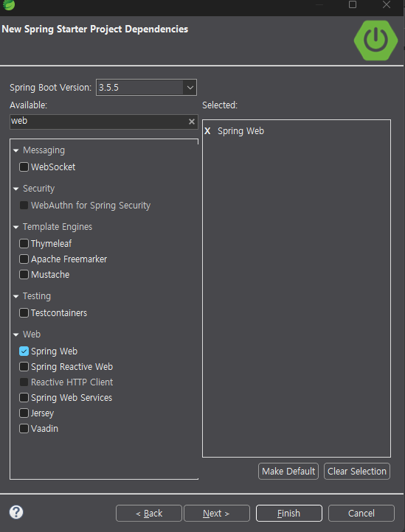
Task: Uncheck the Spring Web checkbox
Action: click(x=24, y=351)
